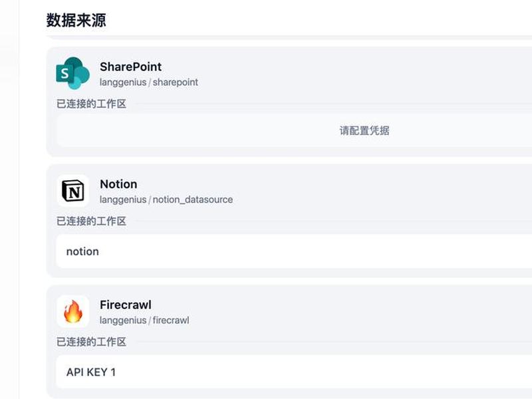Click 已连接的工作区 label under Firecrawl

(91, 342)
